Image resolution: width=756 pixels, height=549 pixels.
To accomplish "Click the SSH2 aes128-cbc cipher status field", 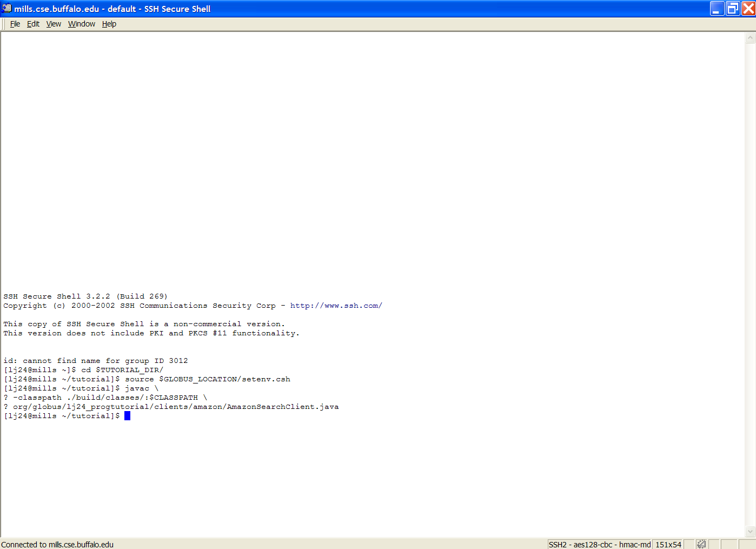I will [599, 544].
